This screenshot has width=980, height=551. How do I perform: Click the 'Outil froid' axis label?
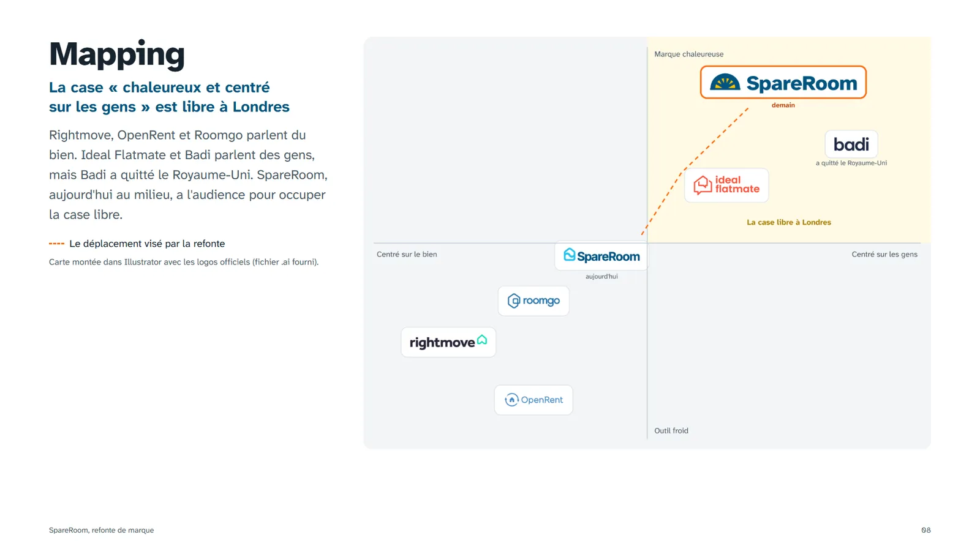click(x=671, y=431)
